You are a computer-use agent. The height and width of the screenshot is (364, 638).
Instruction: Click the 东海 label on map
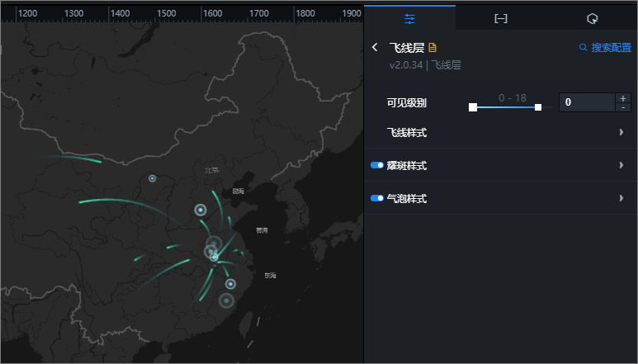click(x=270, y=276)
